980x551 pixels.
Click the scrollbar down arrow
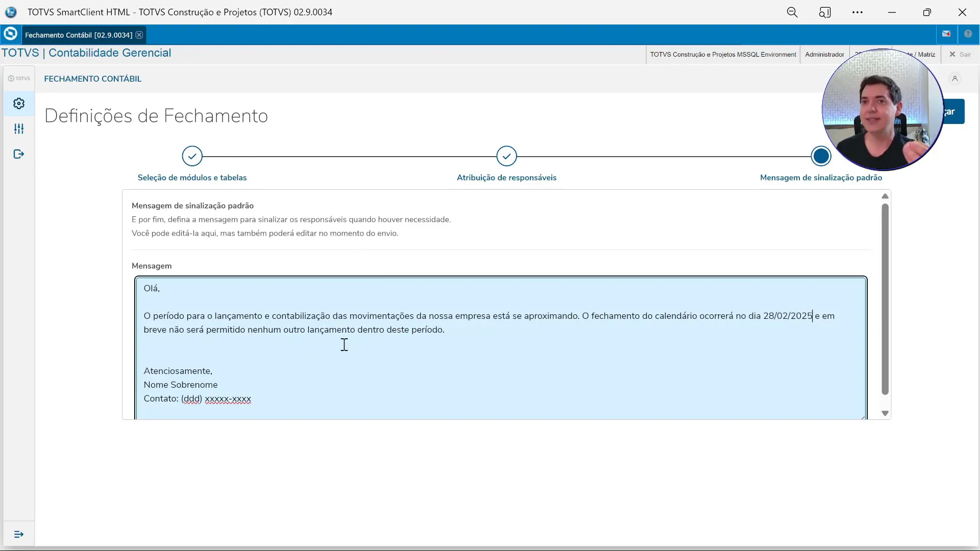pyautogui.click(x=885, y=413)
